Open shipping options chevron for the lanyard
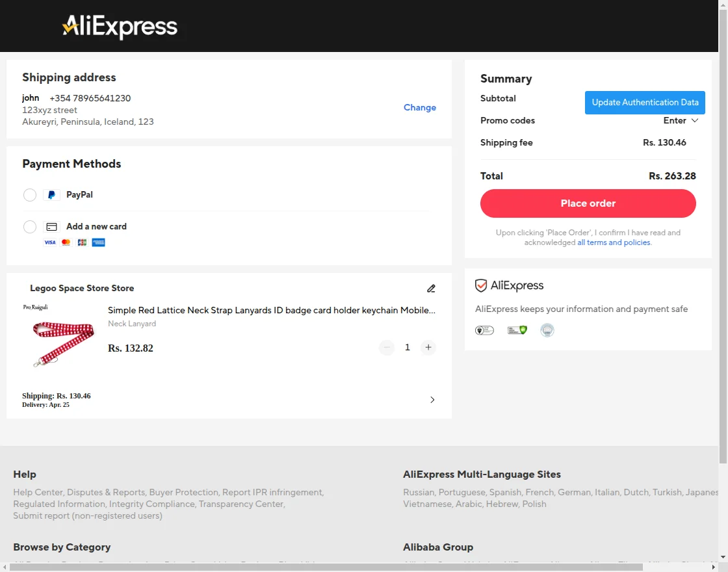The height and width of the screenshot is (572, 728). pos(432,400)
